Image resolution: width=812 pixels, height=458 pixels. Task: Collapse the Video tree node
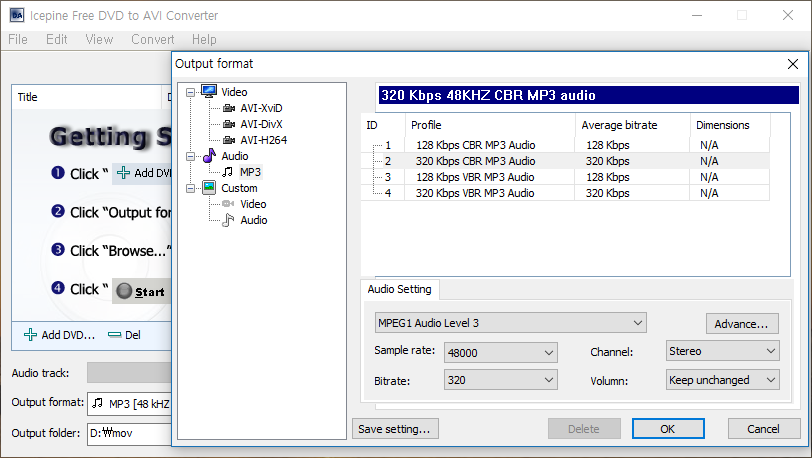[191, 92]
